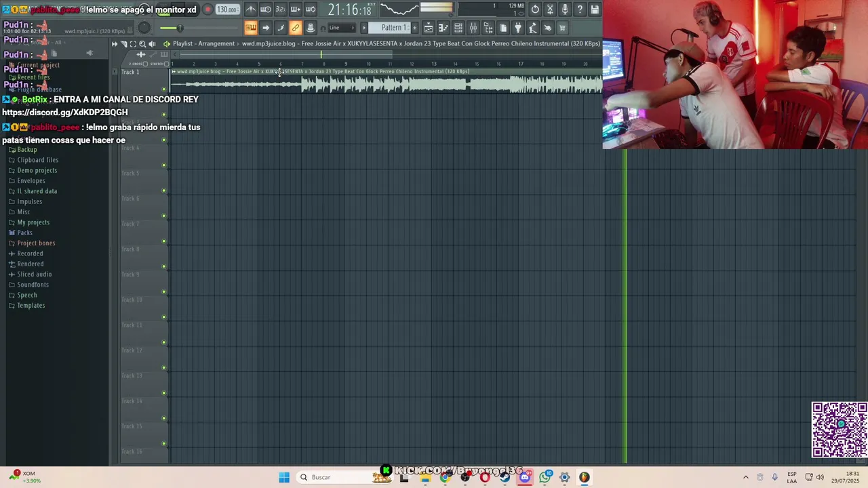Viewport: 868px width, 488px height.
Task: Click the project copy/pages toolbar icon
Action: [503, 28]
